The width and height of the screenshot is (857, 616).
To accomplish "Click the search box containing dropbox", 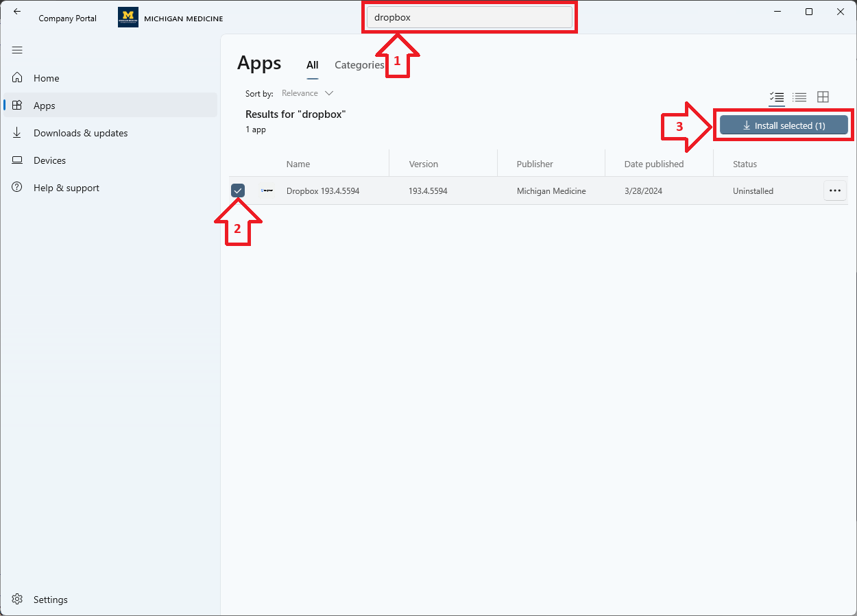I will [x=469, y=18].
